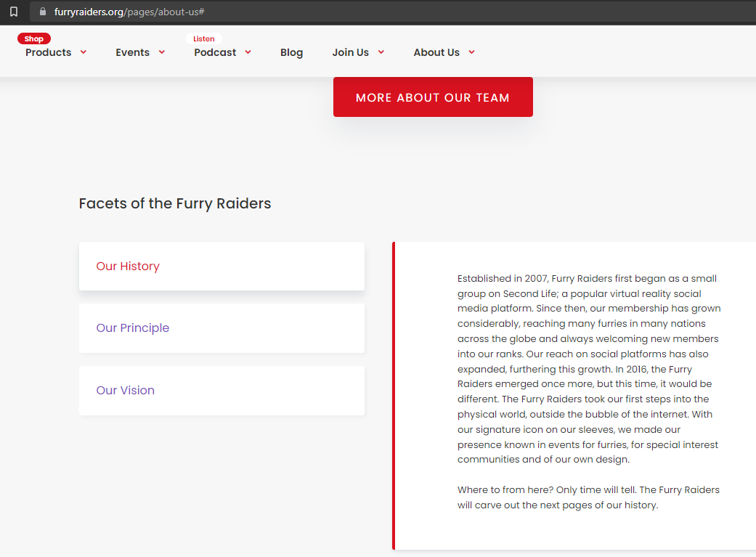The image size is (756, 557).
Task: Click the More About Our Team button
Action: tap(433, 97)
